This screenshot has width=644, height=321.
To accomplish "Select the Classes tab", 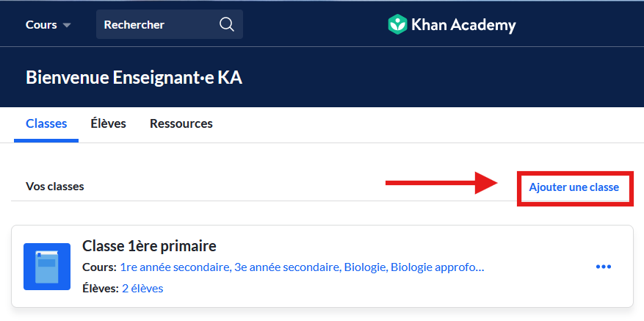I will (46, 123).
